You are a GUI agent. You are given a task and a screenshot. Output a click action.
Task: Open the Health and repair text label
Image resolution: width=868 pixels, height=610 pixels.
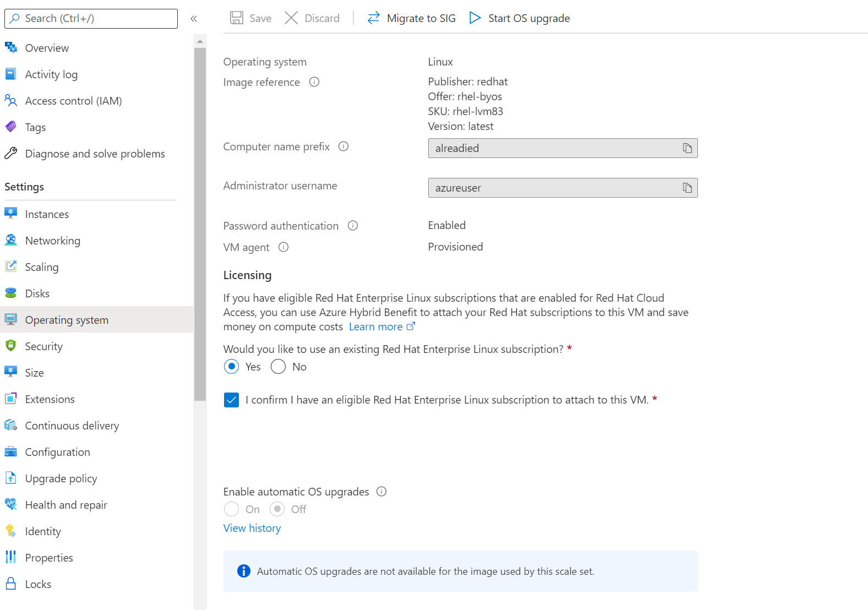[66, 505]
